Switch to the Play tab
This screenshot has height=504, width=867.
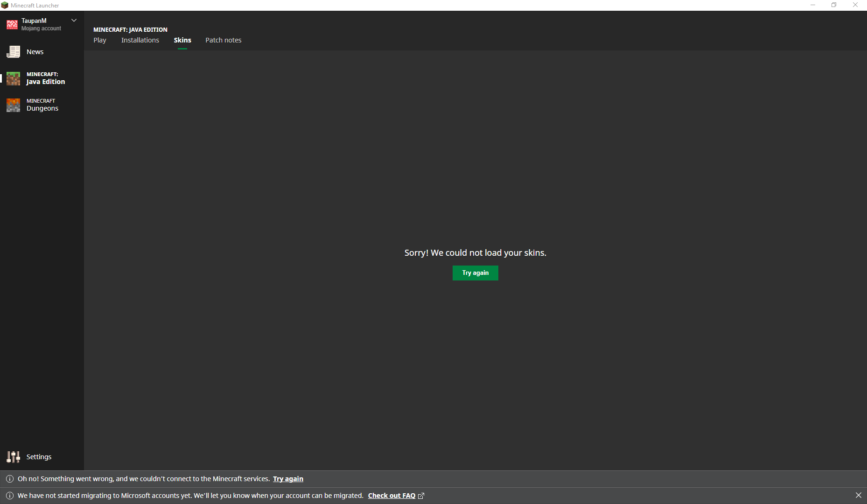coord(100,40)
